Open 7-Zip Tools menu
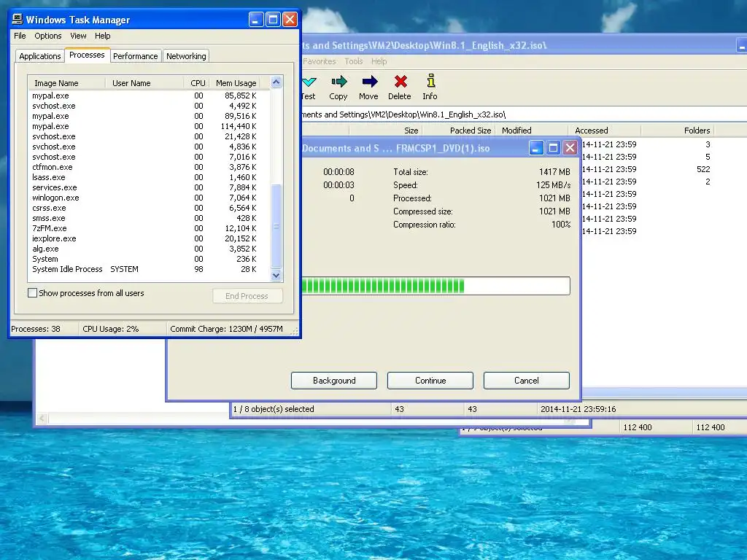 [x=354, y=61]
